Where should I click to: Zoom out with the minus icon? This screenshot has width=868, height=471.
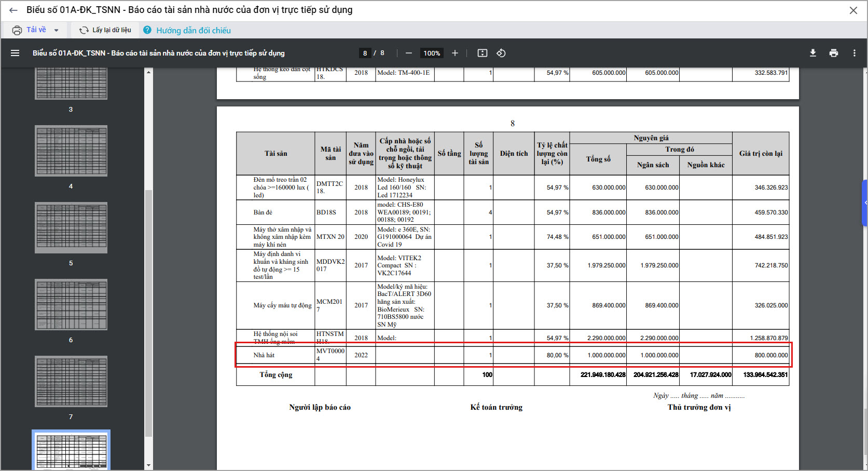tap(409, 53)
